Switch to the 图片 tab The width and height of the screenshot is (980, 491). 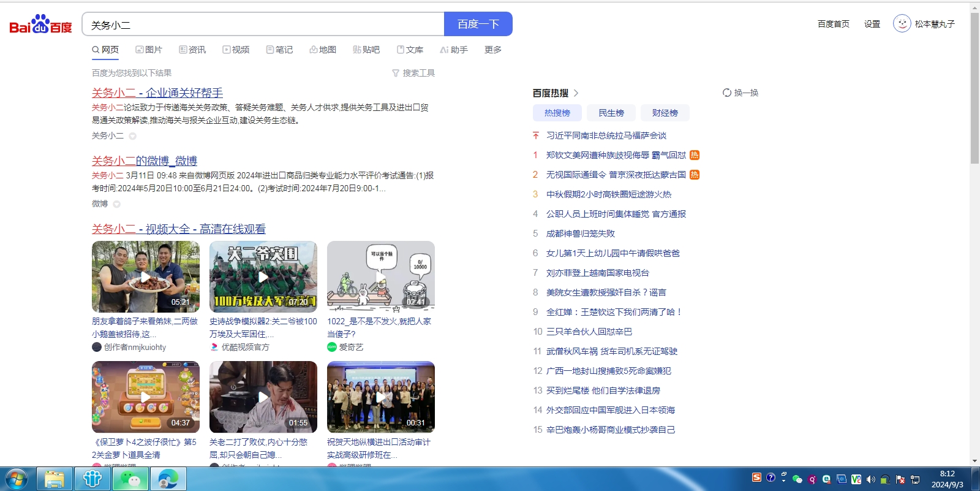149,50
